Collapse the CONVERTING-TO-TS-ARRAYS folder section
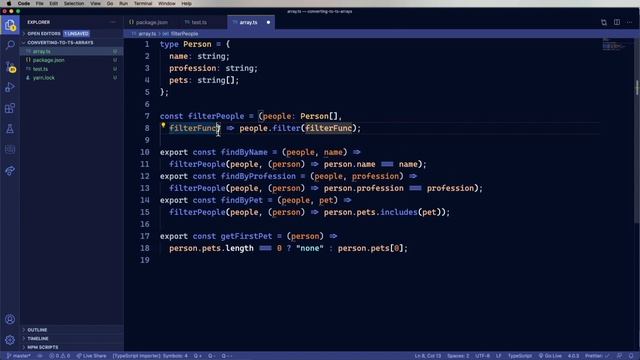This screenshot has height=360, width=640. coord(60,42)
